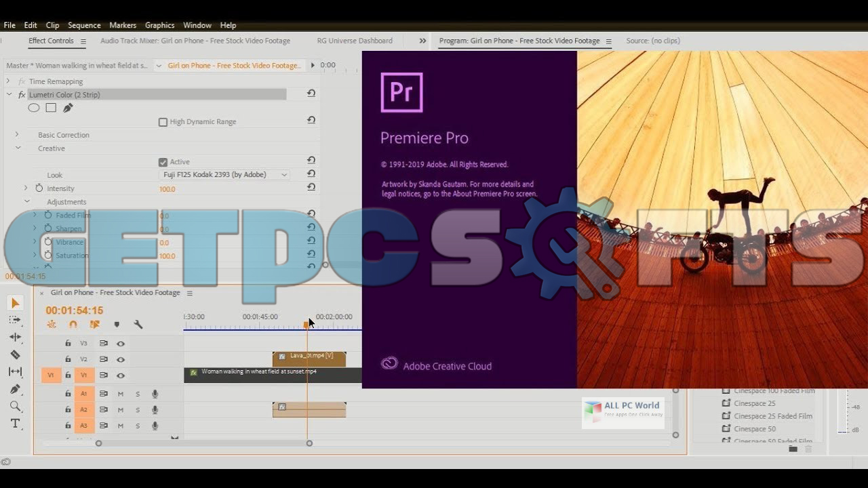Open Look dropdown Fuji F125 Kodak 2393

(224, 175)
